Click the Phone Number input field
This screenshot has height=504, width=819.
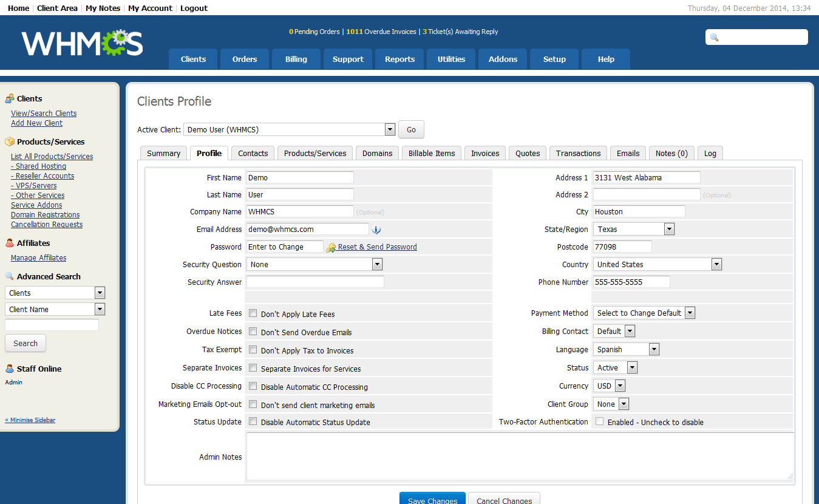tap(631, 282)
